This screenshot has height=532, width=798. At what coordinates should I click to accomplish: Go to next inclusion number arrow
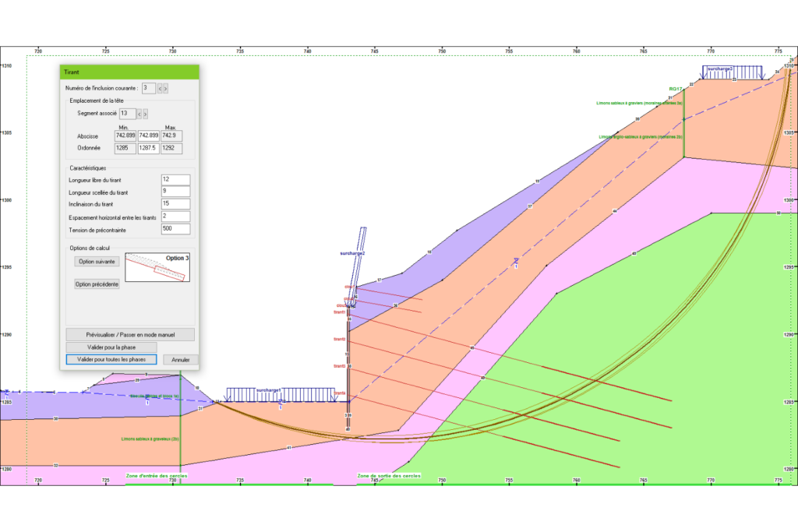[164, 89]
